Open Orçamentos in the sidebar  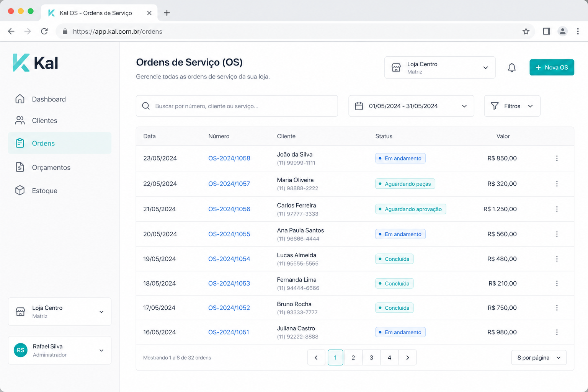[x=60, y=167]
